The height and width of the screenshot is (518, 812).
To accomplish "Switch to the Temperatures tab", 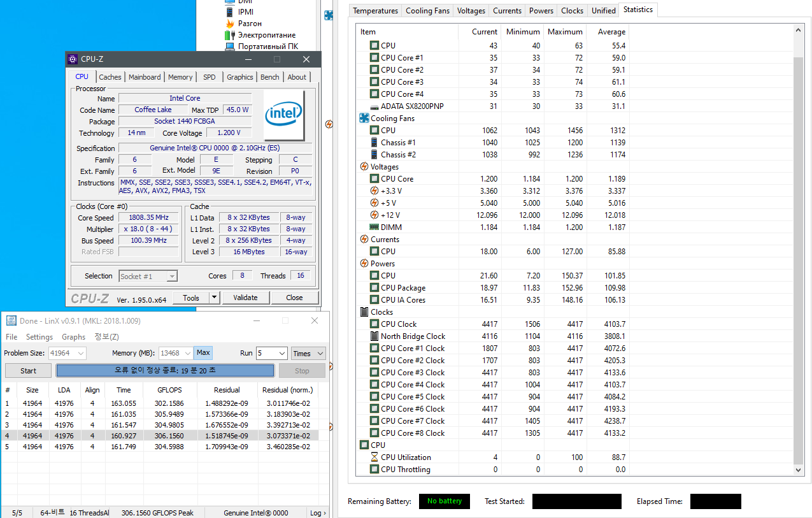I will click(376, 11).
